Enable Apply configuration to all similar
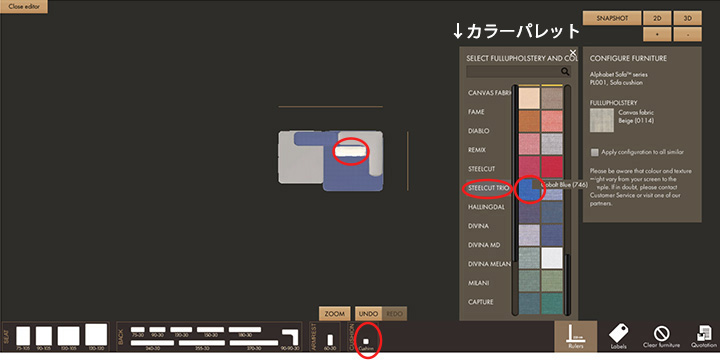Screen dimensions: 720x360 595,152
